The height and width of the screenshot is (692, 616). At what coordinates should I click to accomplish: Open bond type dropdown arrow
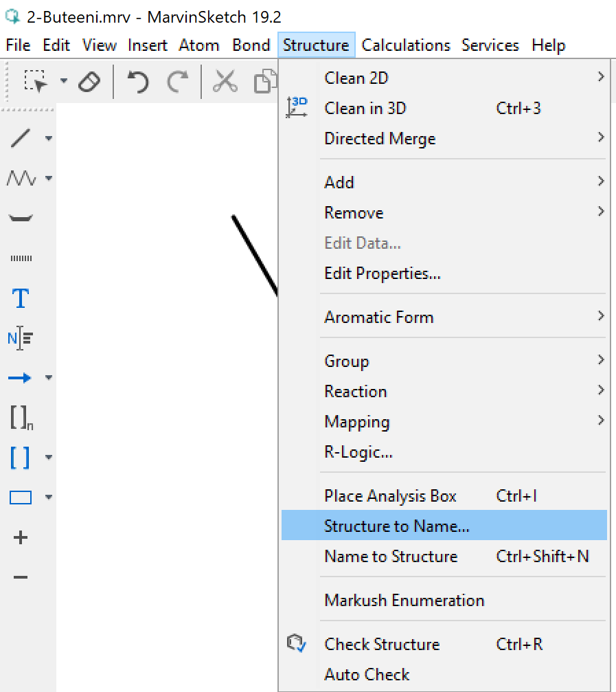coord(49,138)
